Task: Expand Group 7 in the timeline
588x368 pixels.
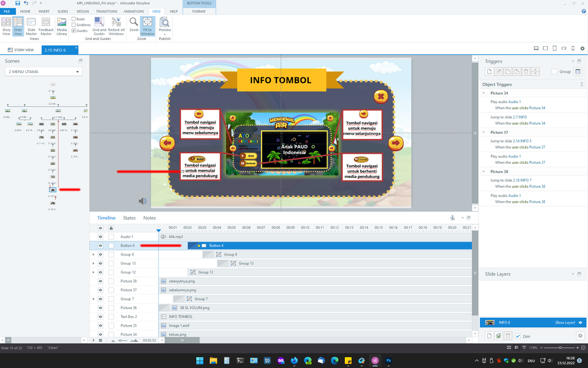Action: [93, 299]
